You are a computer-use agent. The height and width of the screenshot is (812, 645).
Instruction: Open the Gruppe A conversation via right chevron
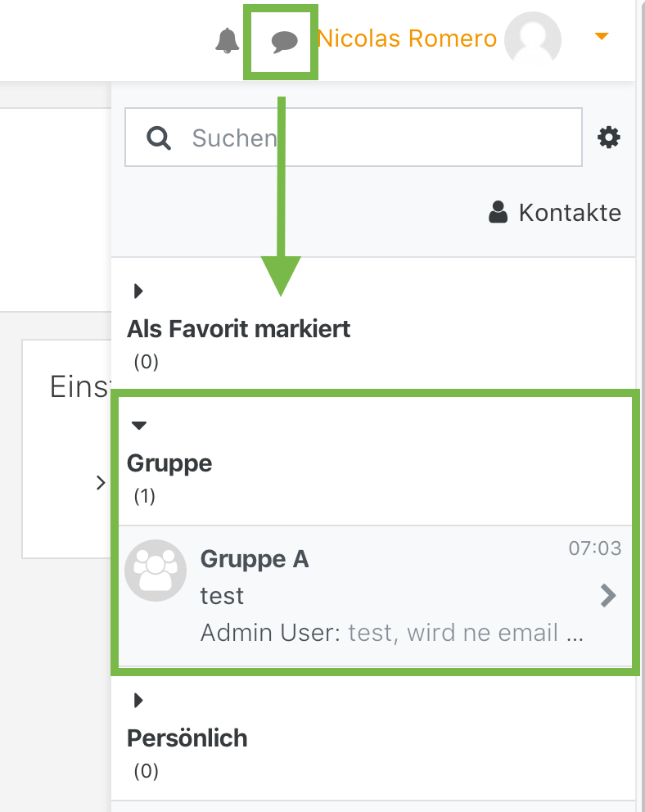[x=607, y=596]
